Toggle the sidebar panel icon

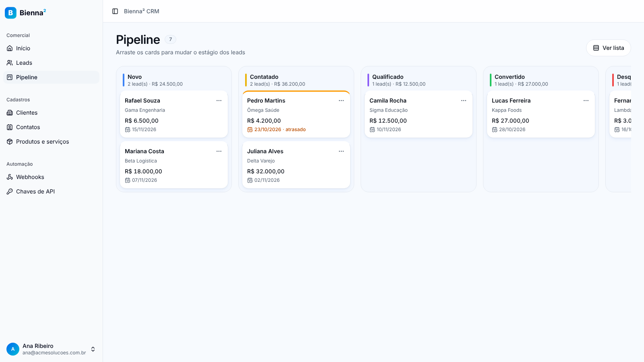(115, 11)
